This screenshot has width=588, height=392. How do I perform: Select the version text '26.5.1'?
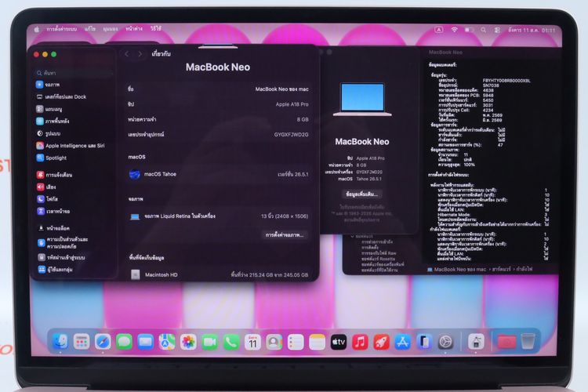coord(301,174)
